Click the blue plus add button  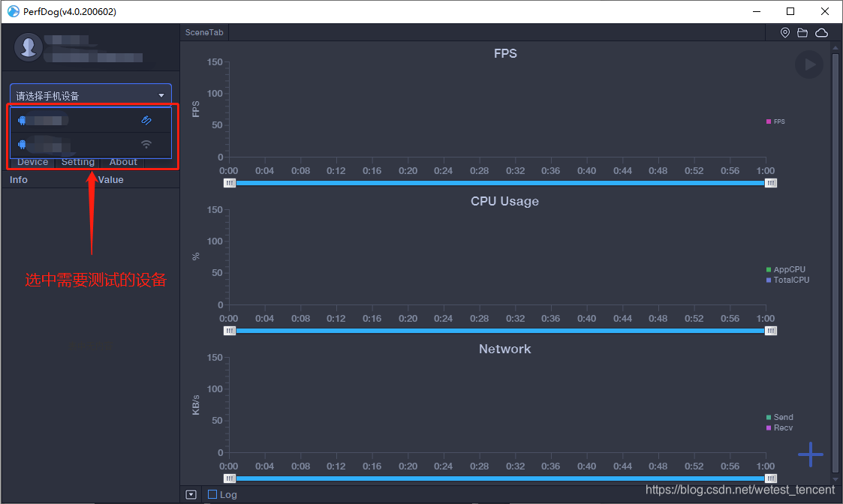point(810,454)
